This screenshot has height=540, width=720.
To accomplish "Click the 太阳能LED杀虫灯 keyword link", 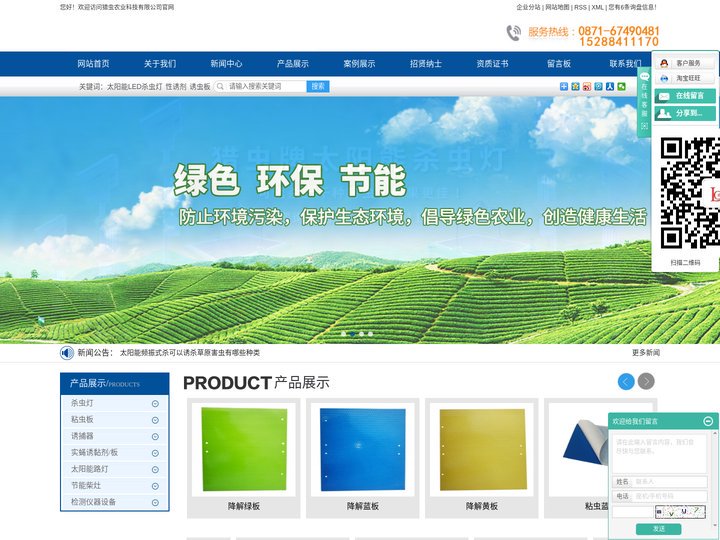I will (135, 86).
